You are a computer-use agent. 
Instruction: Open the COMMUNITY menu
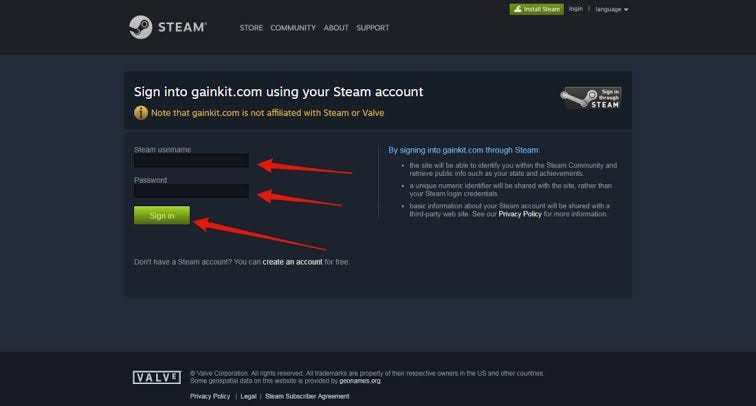[293, 28]
